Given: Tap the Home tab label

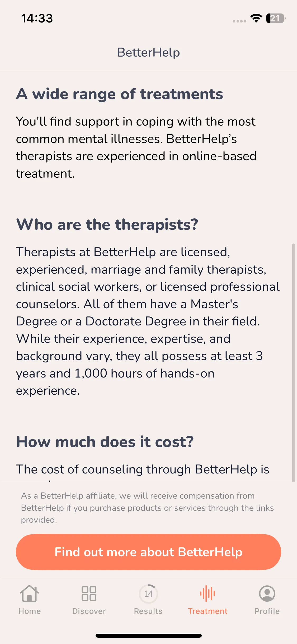Looking at the screenshot, I should coord(30,611).
